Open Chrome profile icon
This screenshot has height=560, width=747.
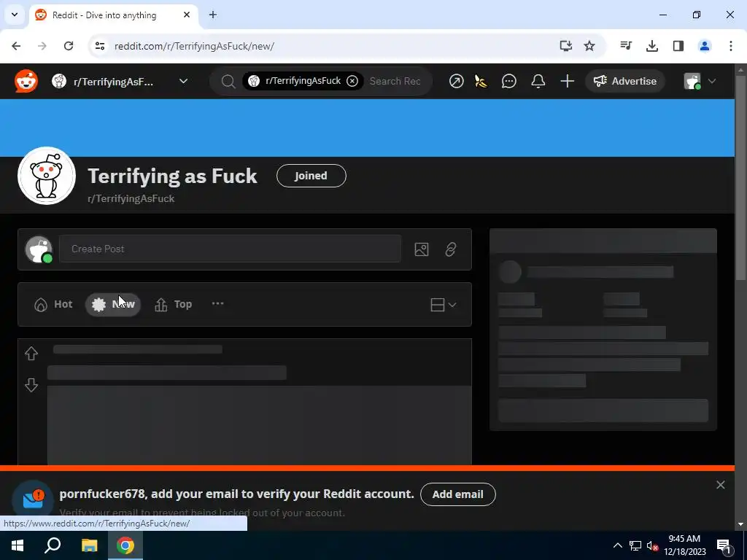704,46
